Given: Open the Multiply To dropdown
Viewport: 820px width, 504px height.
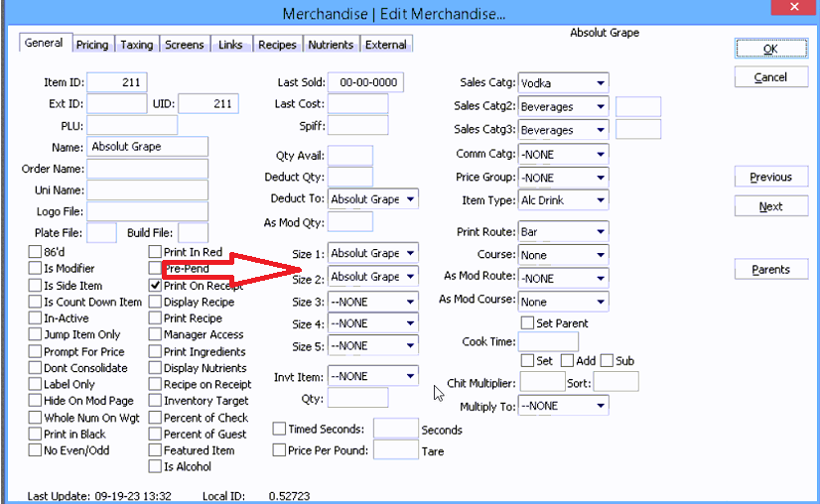Looking at the screenshot, I should 563,406.
